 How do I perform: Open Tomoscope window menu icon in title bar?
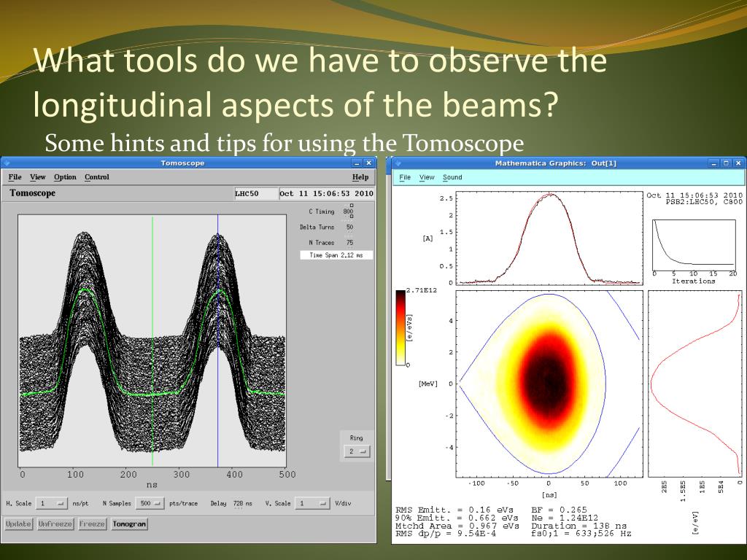pos(7,163)
